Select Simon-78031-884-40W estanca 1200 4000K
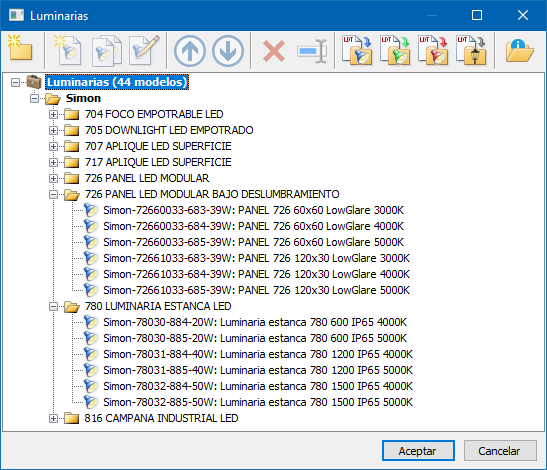 click(258, 355)
